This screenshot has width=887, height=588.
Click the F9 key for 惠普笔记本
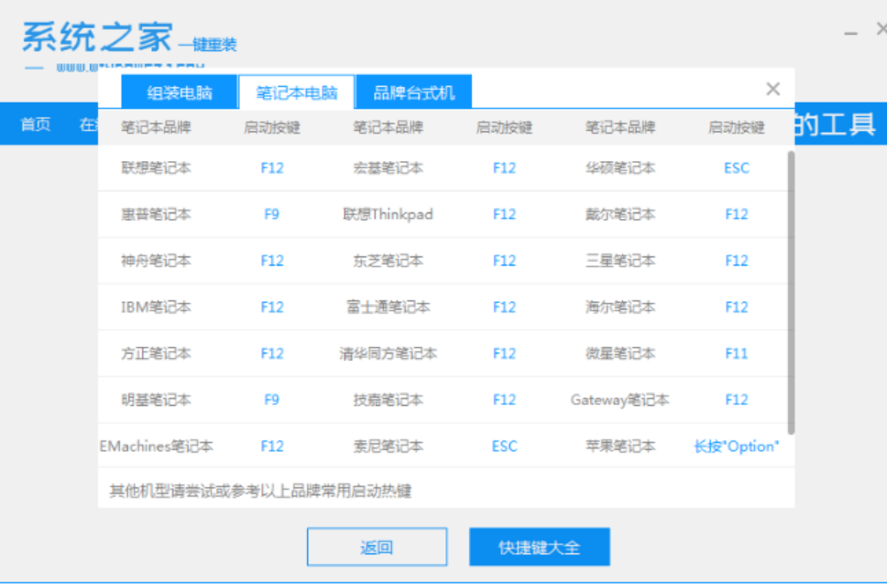click(x=271, y=214)
